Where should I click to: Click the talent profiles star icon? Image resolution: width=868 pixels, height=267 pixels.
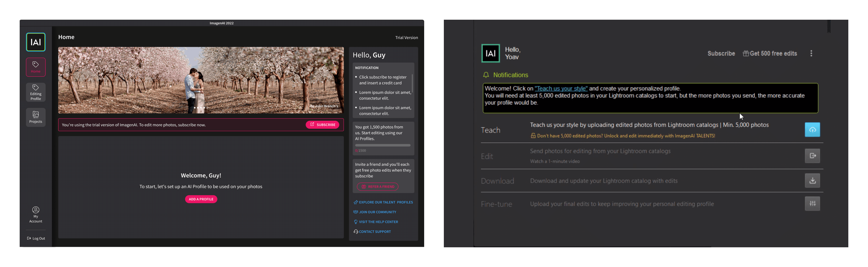point(356,202)
